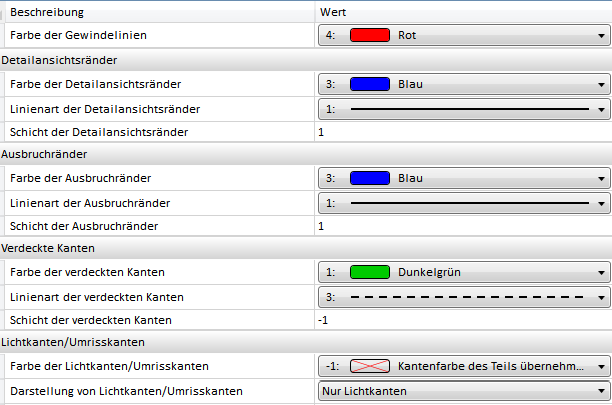Image resolution: width=612 pixels, height=405 pixels.
Task: Click Schicht der verdeckten Kanten value field
Action: [460, 320]
